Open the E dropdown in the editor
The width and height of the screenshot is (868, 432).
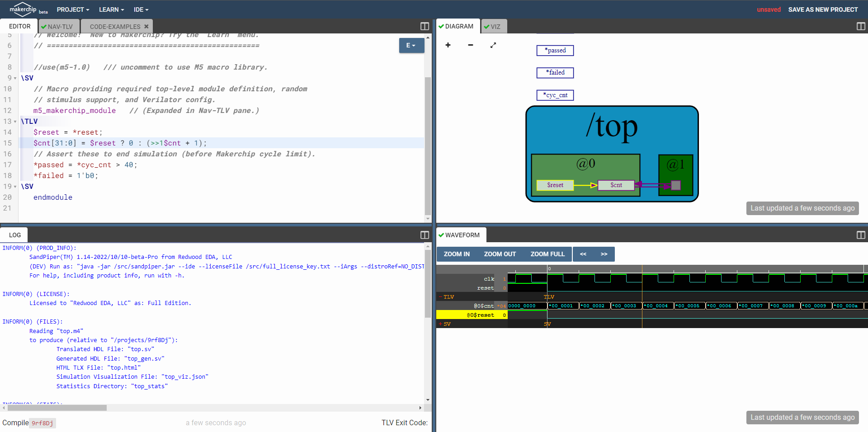coord(411,45)
